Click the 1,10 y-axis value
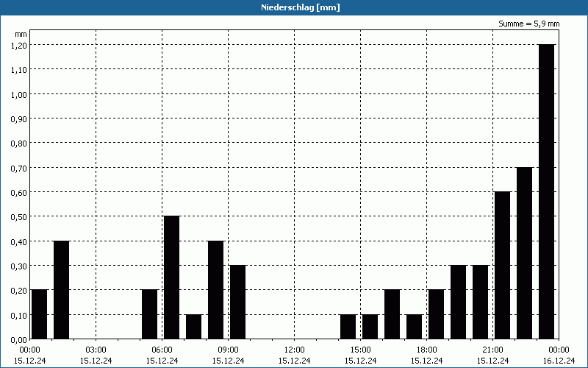 (x=18, y=69)
